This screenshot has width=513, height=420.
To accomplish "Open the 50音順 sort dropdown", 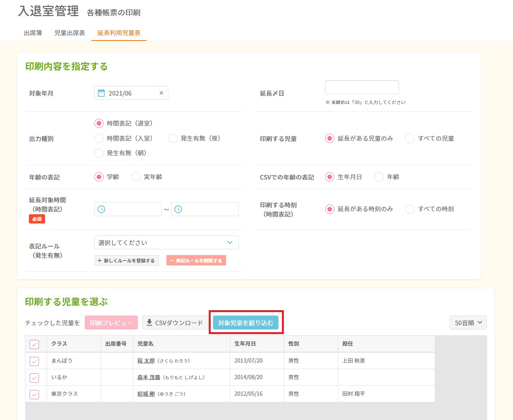I will tap(468, 323).
